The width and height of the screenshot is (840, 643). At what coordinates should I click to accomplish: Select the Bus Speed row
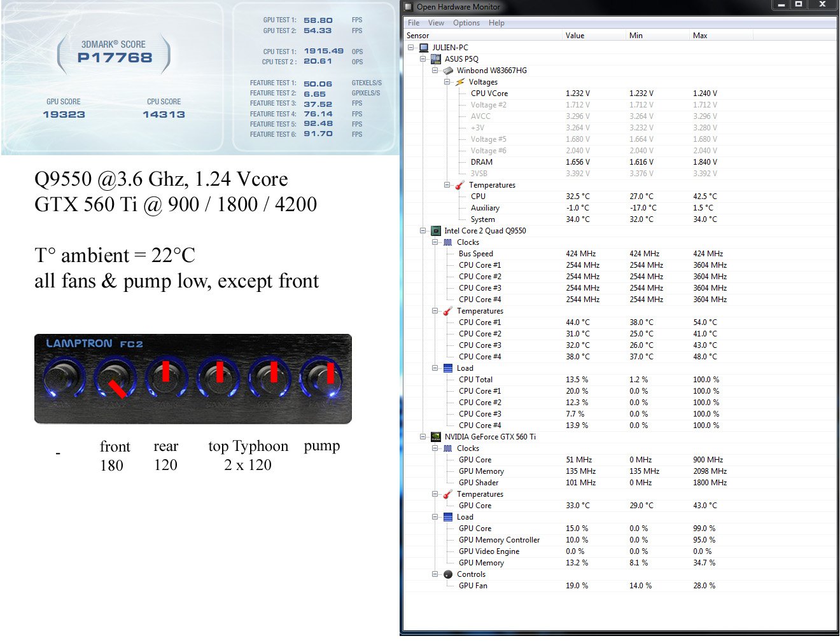point(620,254)
